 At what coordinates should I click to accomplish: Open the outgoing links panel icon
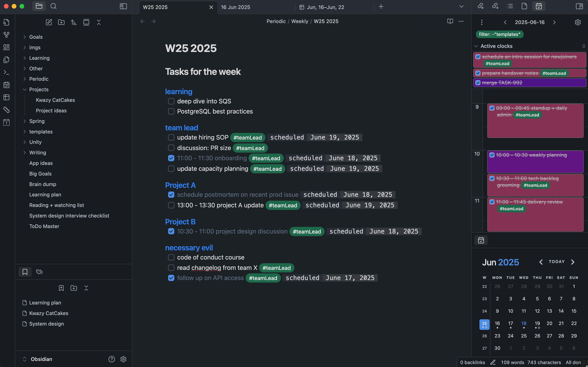point(495,6)
